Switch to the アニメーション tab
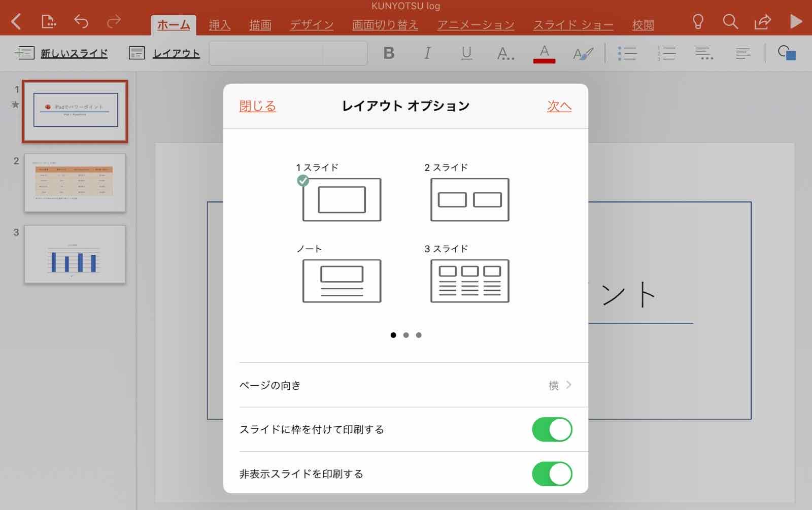 476,25
